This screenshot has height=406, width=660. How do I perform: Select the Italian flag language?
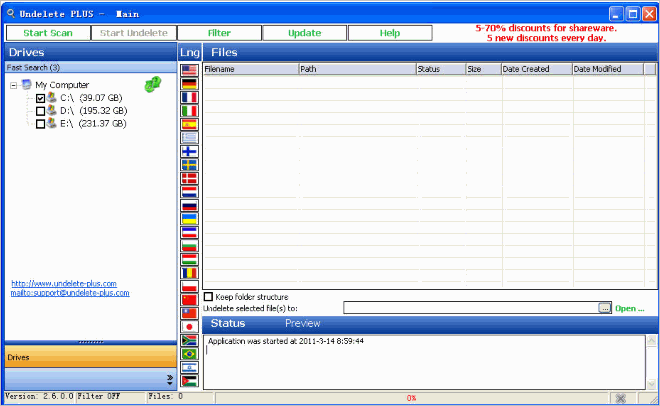click(189, 111)
